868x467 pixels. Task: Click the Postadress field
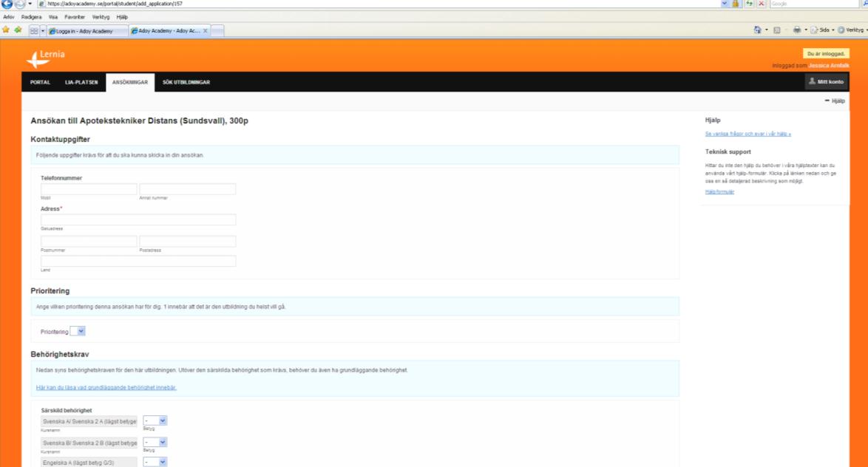pos(187,241)
